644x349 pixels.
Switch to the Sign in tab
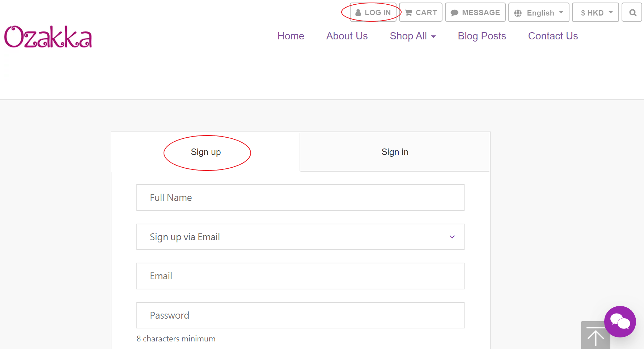[395, 152]
